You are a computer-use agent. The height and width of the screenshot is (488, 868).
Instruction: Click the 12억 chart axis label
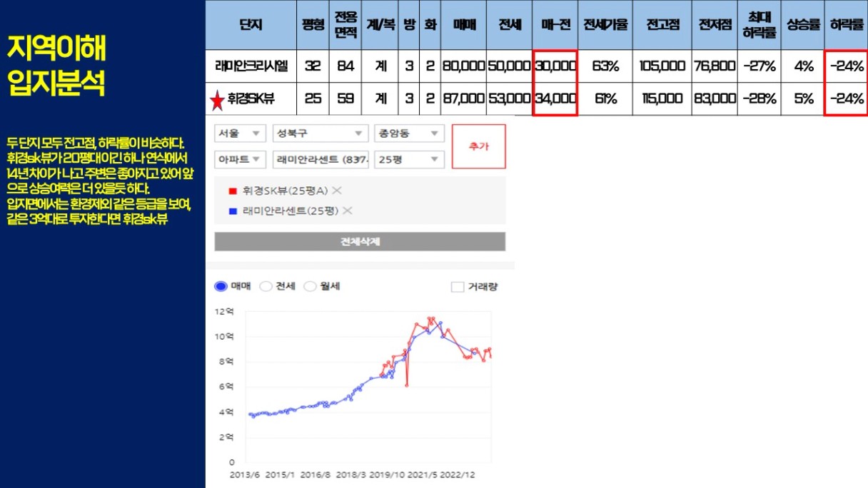(224, 311)
